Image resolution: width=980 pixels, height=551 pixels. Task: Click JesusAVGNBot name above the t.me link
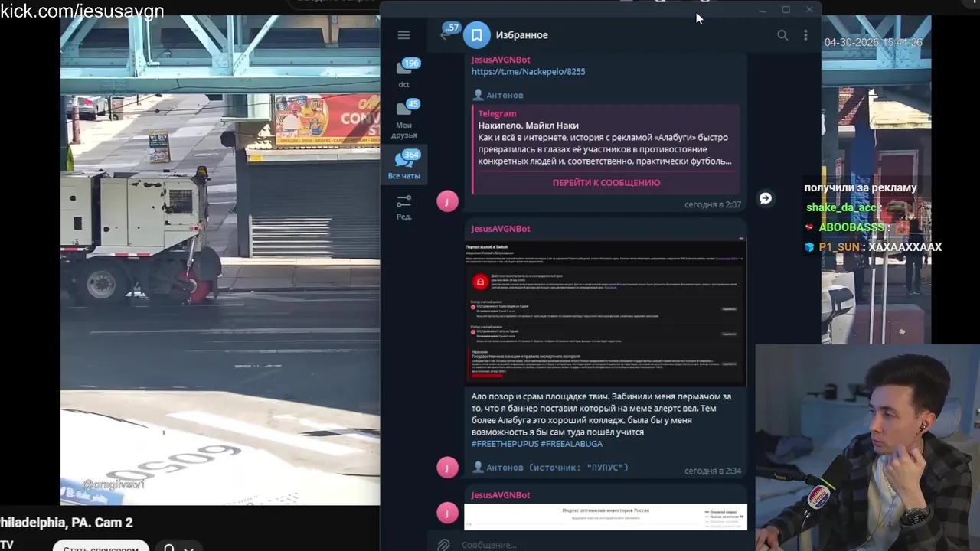(x=501, y=60)
